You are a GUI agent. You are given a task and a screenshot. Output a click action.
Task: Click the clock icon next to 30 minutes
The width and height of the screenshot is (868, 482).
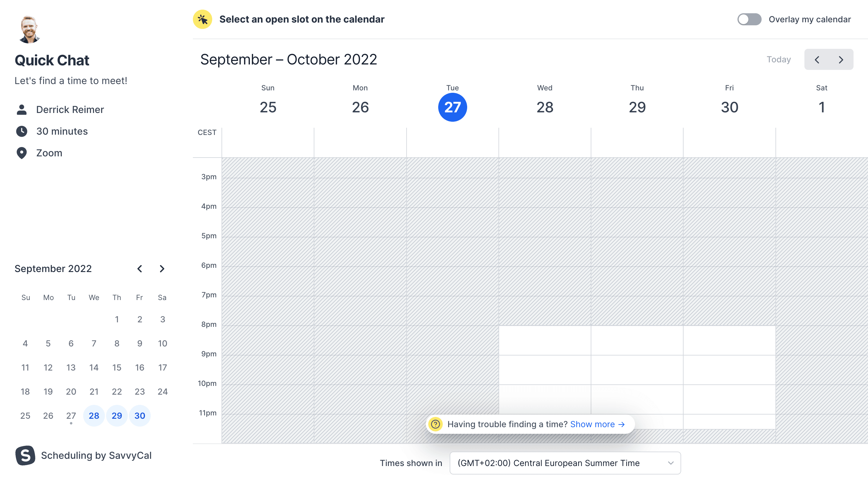click(22, 131)
